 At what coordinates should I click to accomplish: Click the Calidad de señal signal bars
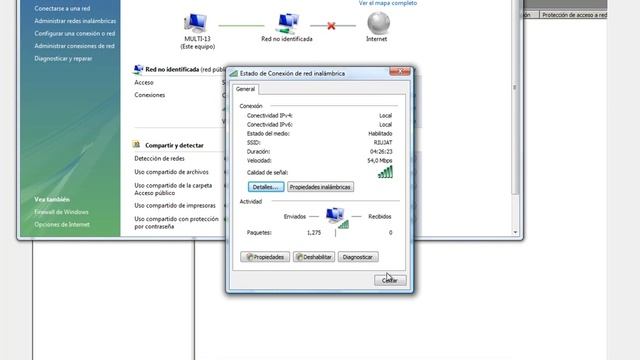tap(385, 172)
